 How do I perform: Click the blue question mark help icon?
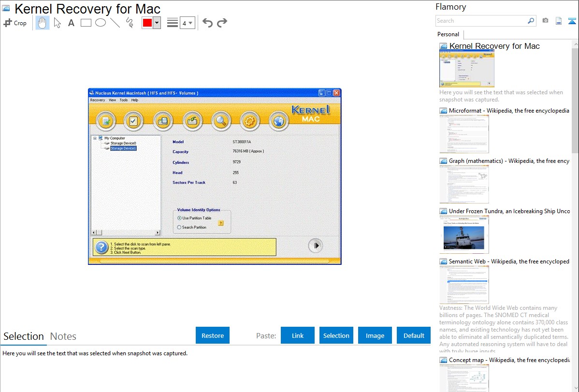[x=101, y=247]
